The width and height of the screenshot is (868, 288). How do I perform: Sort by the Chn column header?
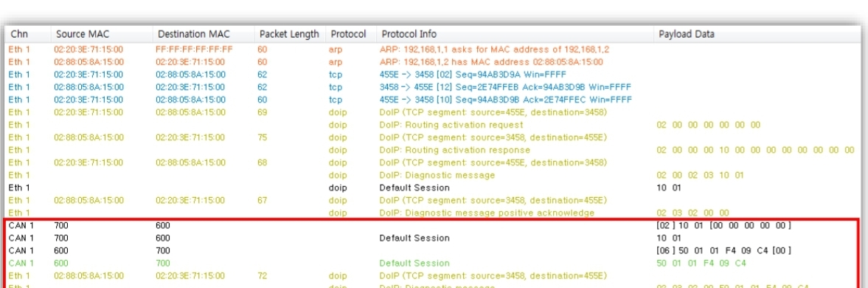[x=28, y=34]
